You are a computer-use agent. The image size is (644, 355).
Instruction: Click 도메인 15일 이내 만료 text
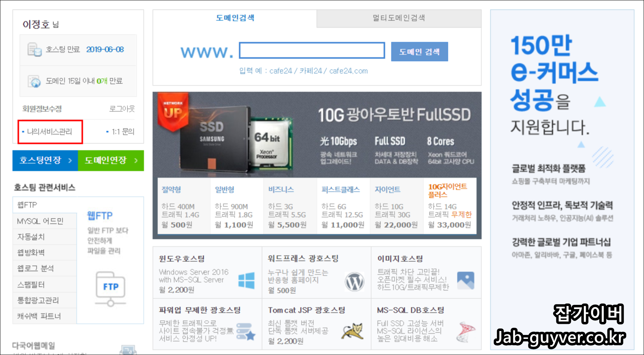point(84,81)
